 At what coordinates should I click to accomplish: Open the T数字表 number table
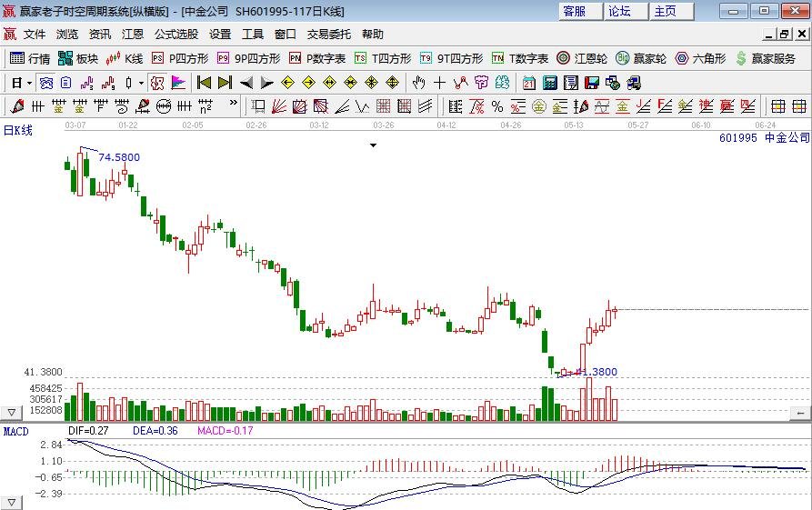point(520,58)
